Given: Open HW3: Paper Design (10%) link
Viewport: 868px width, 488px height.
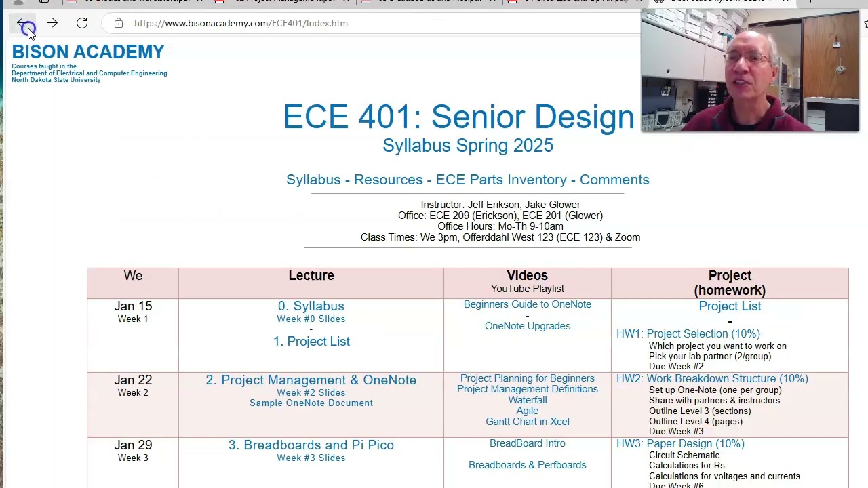Looking at the screenshot, I should point(680,443).
